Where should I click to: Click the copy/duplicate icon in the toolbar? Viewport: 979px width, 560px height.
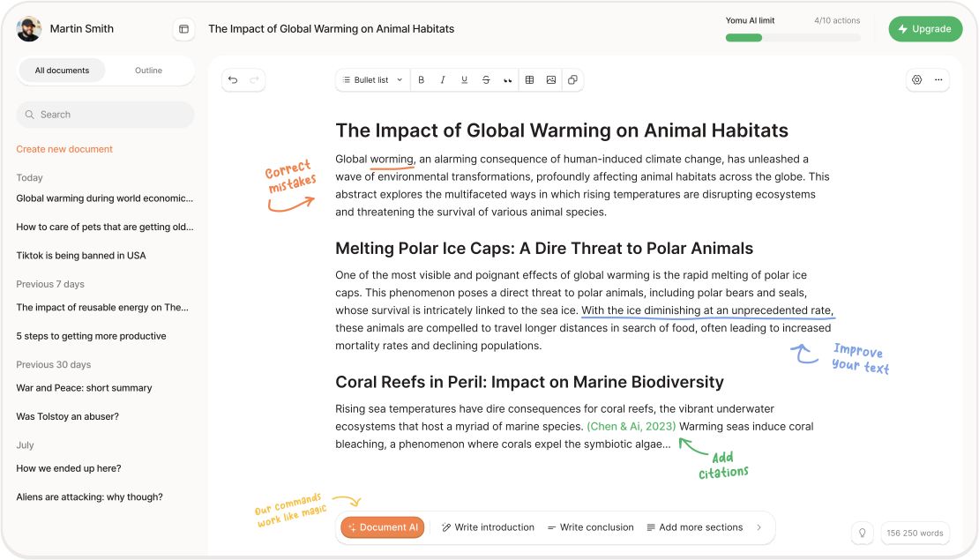[572, 80]
